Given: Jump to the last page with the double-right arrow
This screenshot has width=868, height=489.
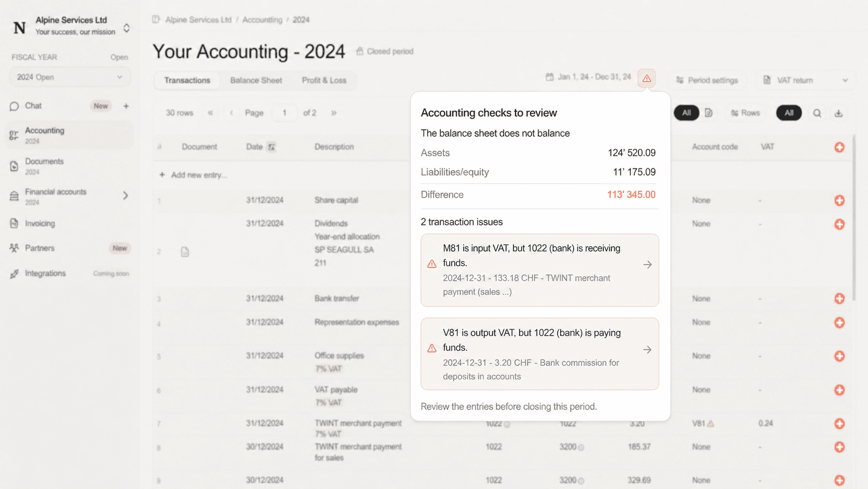Looking at the screenshot, I should point(334,113).
